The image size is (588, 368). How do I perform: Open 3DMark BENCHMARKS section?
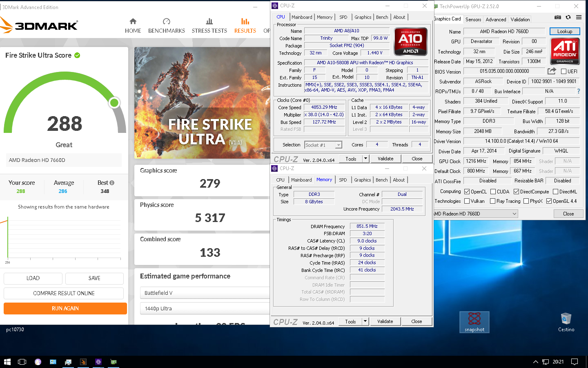(x=166, y=26)
